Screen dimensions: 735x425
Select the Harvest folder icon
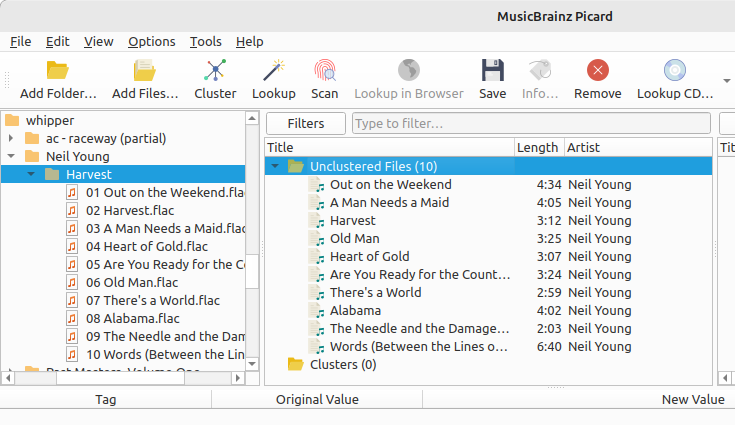[52, 174]
